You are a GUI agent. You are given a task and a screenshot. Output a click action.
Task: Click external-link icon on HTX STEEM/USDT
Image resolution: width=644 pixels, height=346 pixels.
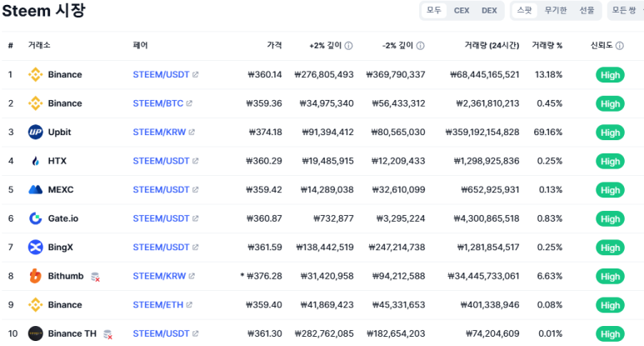(x=196, y=161)
